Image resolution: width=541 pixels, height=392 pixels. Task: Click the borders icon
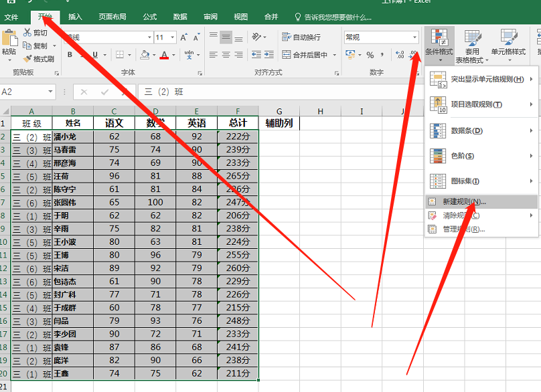point(120,54)
